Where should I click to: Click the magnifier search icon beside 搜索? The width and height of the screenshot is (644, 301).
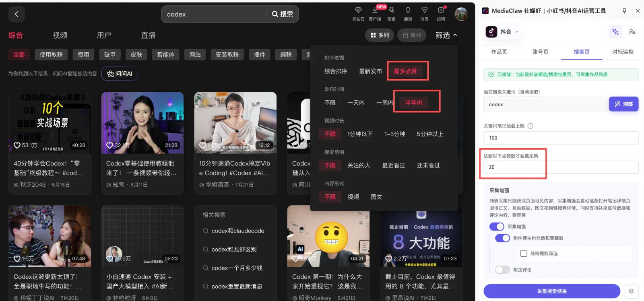point(275,14)
